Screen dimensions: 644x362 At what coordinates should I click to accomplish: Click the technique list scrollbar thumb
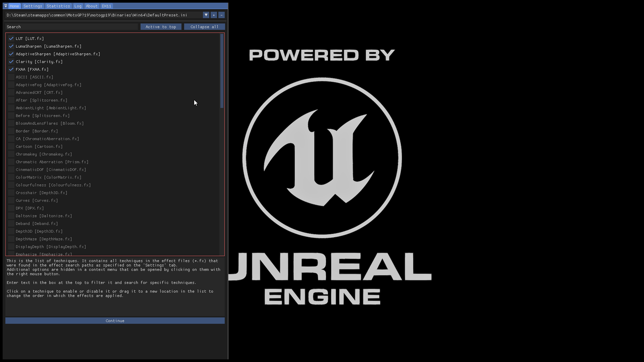pyautogui.click(x=221, y=71)
